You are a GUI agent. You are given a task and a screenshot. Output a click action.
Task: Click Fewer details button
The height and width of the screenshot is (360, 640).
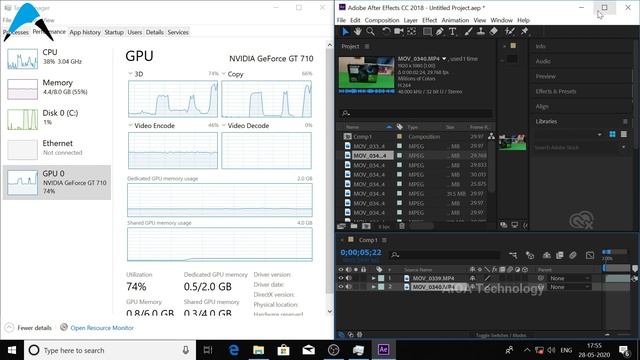click(x=29, y=328)
